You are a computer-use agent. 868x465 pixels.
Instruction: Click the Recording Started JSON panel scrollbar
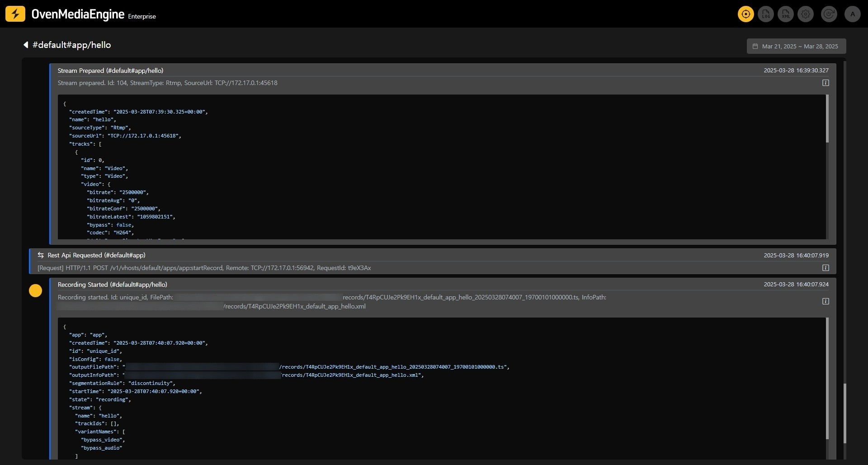click(827, 378)
